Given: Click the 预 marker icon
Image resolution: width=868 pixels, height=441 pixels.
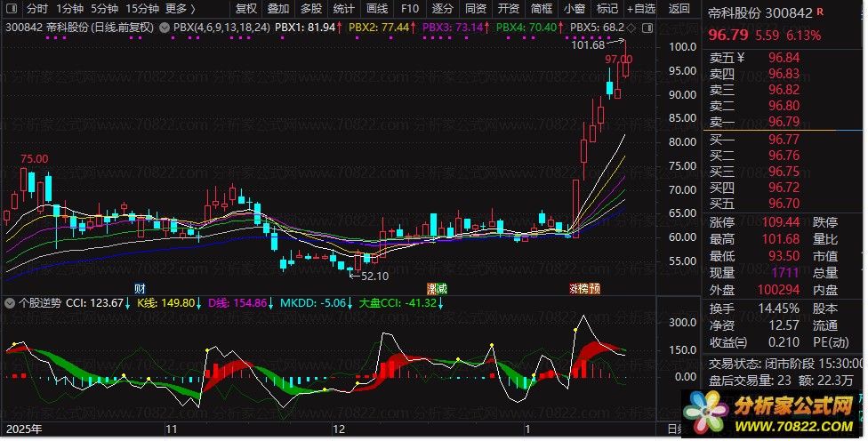Looking at the screenshot, I should coord(595,288).
